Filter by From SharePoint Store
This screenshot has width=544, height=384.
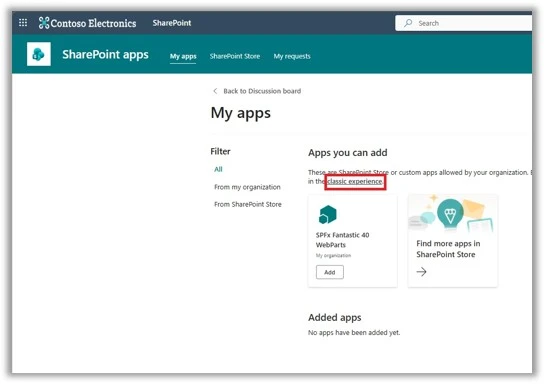point(248,204)
